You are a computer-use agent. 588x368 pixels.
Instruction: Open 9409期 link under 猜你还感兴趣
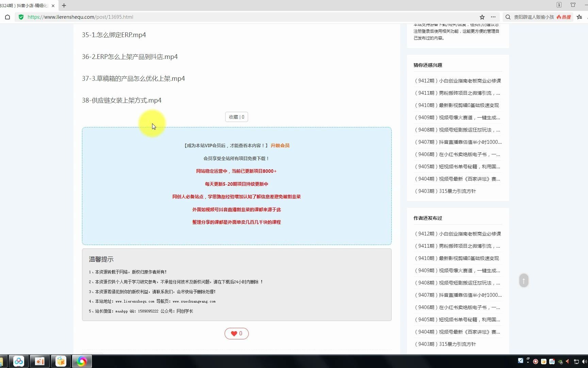click(457, 118)
